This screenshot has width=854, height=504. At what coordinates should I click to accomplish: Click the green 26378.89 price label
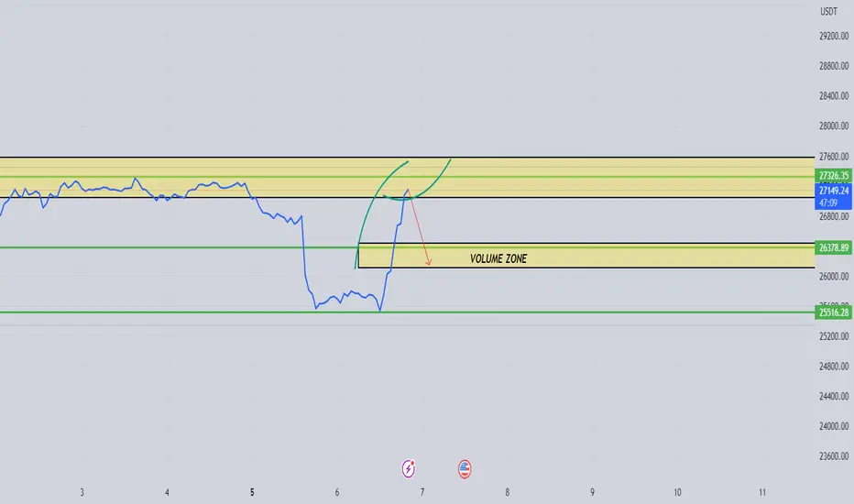pyautogui.click(x=833, y=248)
